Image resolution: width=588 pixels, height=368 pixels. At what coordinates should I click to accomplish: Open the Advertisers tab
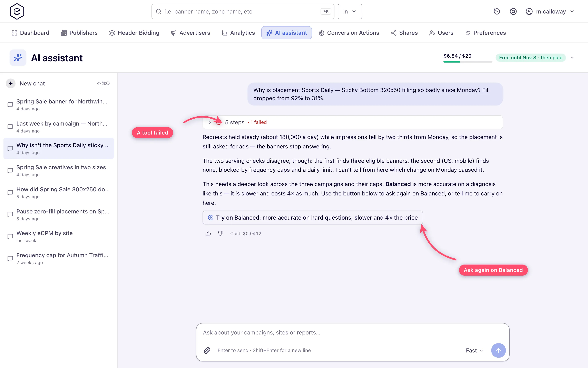coord(190,33)
